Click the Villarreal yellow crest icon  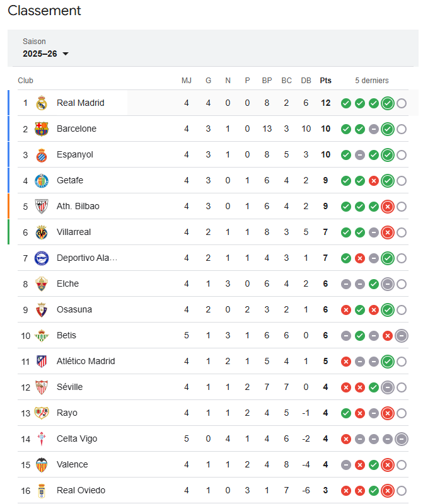tap(42, 232)
